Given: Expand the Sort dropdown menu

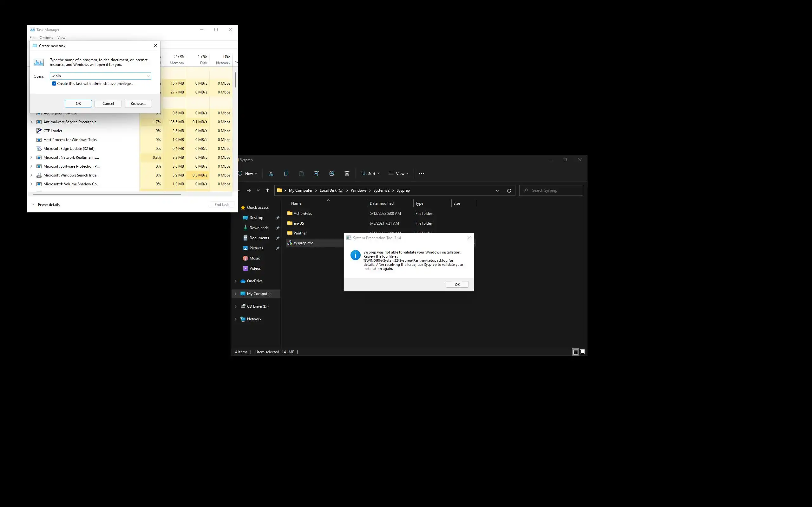Looking at the screenshot, I should 370,173.
